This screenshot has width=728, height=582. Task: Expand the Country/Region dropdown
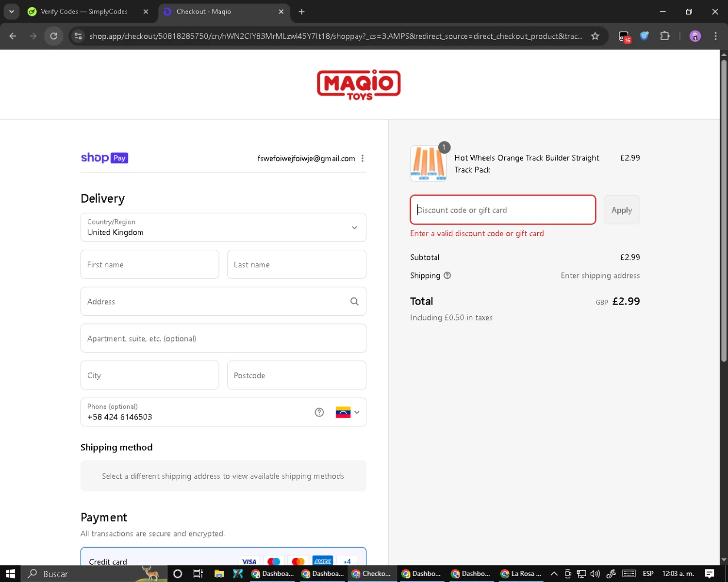(223, 227)
